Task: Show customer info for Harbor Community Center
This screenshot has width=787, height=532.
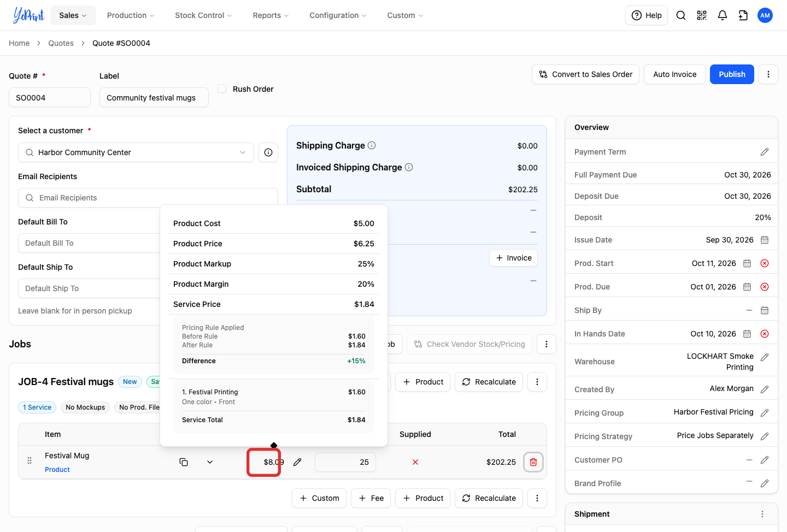Action: pos(268,152)
